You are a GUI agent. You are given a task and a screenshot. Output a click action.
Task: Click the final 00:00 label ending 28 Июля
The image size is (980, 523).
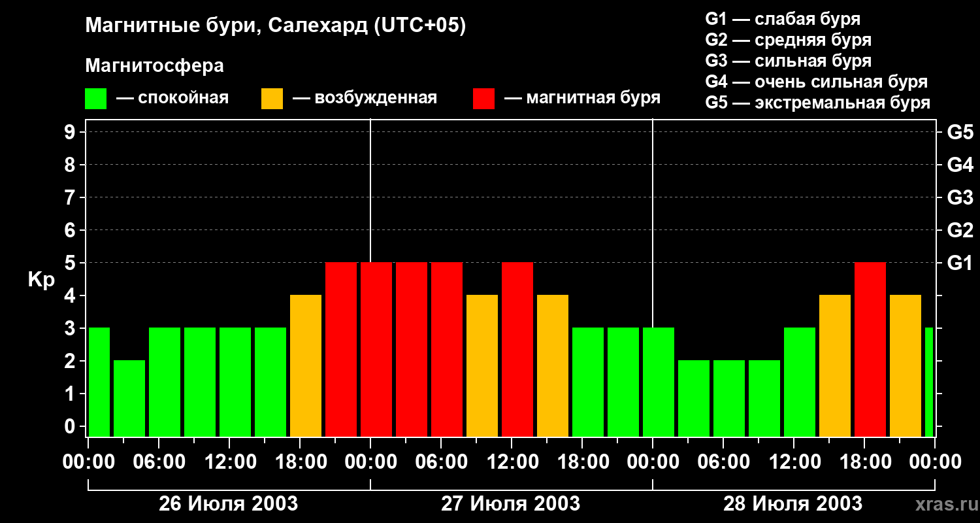(935, 462)
